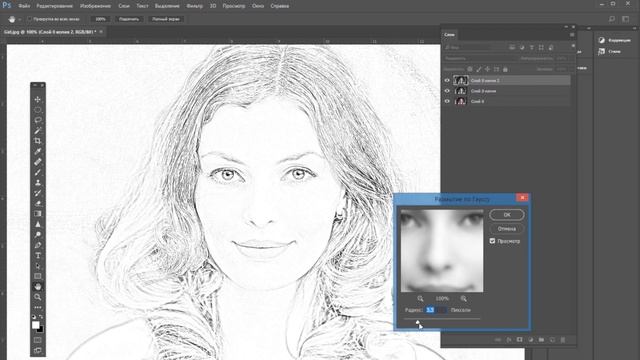This screenshot has width=640, height=360.
Task: Click add layer mask icon in Layers panel
Action: pos(519,340)
